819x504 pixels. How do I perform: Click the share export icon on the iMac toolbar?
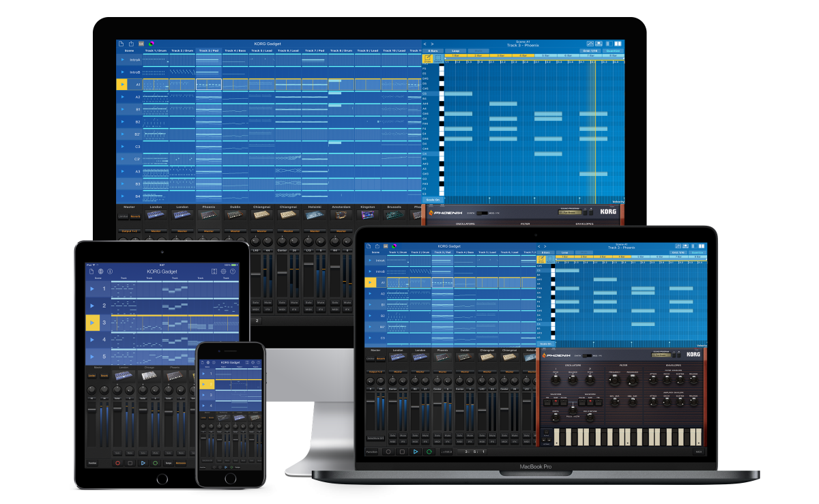click(x=130, y=44)
